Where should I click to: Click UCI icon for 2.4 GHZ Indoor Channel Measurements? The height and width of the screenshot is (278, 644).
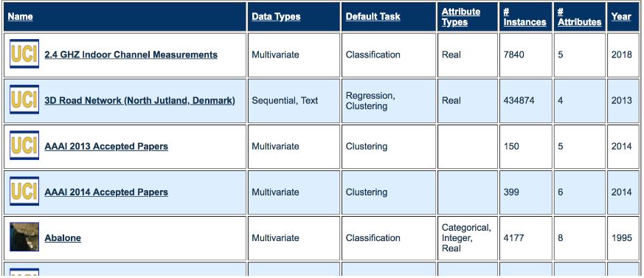(24, 54)
